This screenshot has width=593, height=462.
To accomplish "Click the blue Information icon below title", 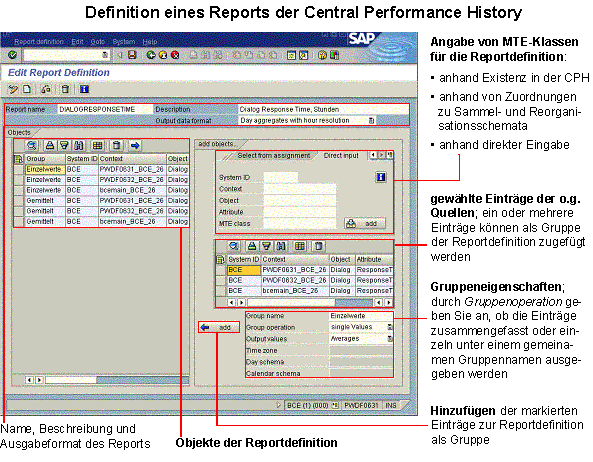I will pos(84,89).
